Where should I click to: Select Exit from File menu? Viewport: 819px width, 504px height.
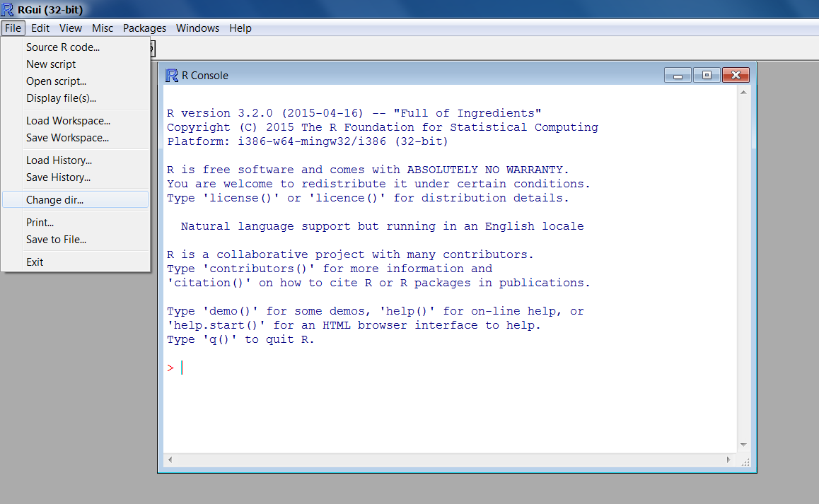pos(76,262)
